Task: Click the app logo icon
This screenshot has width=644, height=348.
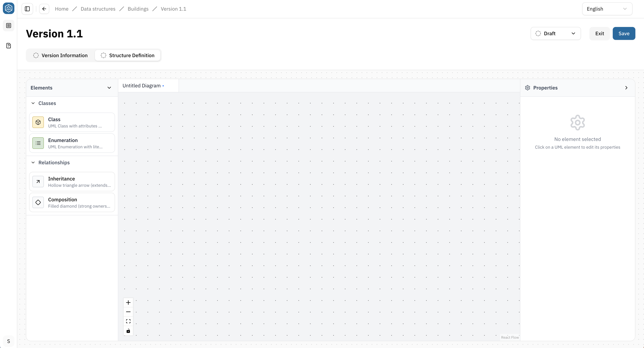Action: click(x=8, y=8)
